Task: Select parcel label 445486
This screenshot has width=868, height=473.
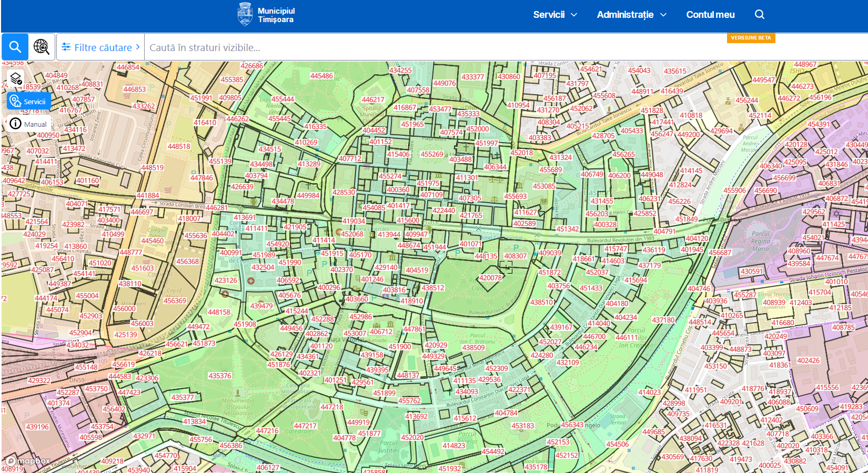Action: click(321, 76)
